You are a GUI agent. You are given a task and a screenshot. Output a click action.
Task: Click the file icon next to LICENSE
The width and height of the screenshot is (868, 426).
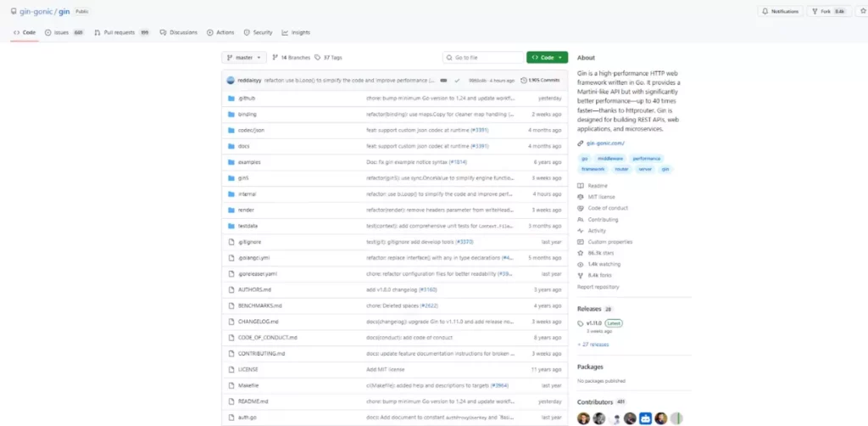(x=231, y=369)
